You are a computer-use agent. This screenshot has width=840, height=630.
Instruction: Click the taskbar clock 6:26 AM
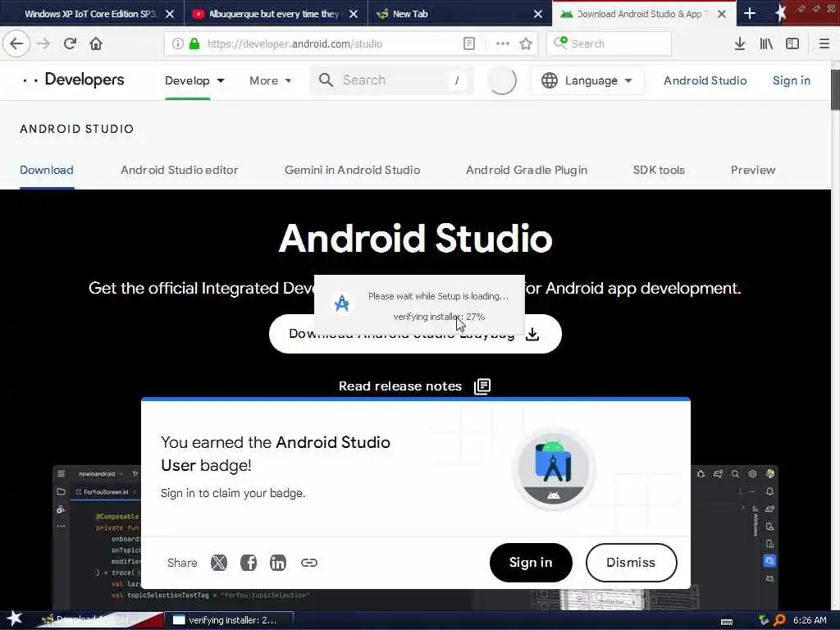[810, 620]
